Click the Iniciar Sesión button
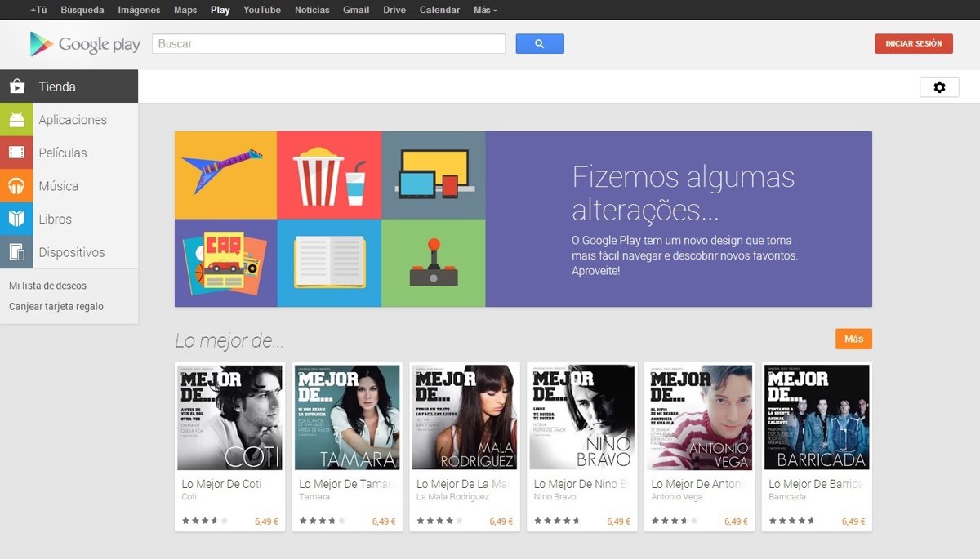The height and width of the screenshot is (559, 980). pyautogui.click(x=913, y=44)
